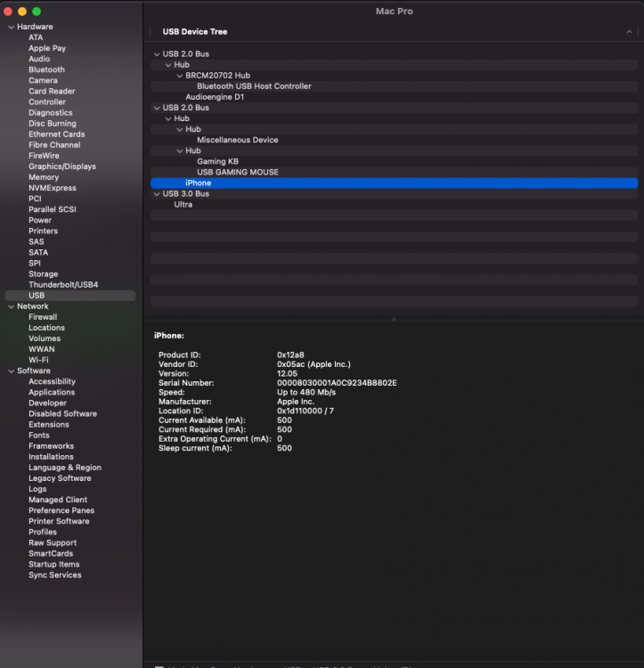Image resolution: width=644 pixels, height=668 pixels.
Task: Open Extensions under Software
Action: 49,425
